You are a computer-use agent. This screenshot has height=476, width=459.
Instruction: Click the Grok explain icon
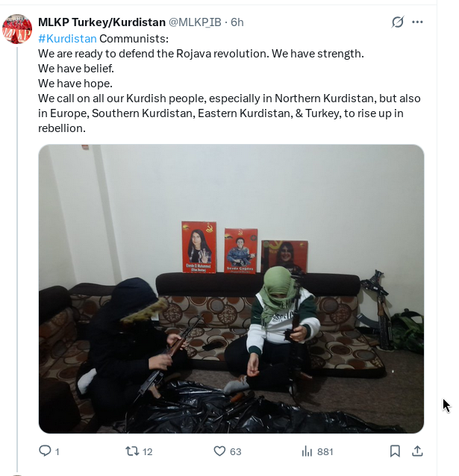pos(397,22)
